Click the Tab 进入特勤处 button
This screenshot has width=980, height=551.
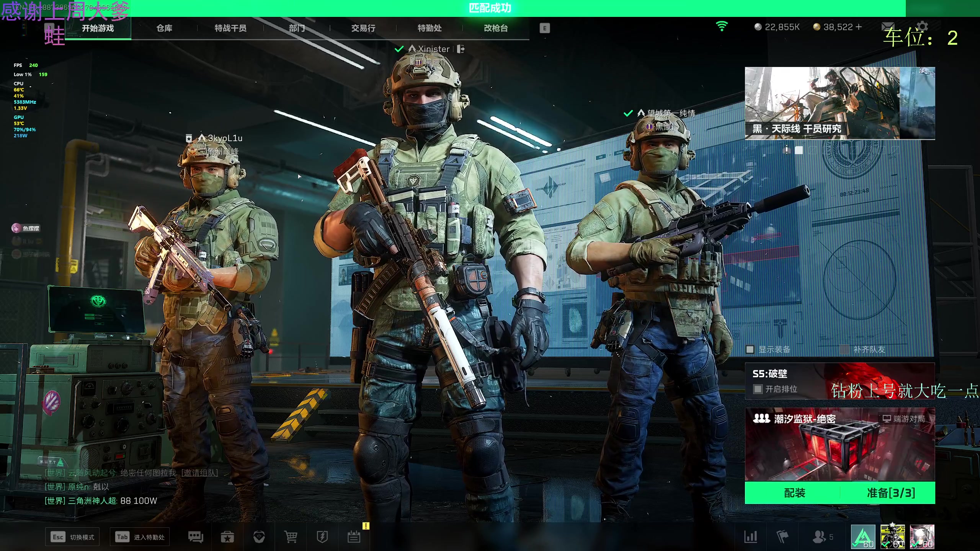pos(140,537)
